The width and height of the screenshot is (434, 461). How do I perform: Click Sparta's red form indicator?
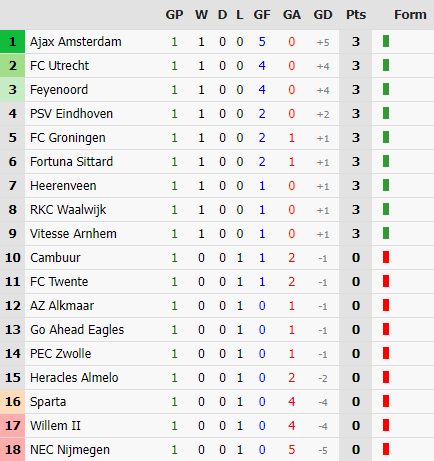tap(386, 401)
